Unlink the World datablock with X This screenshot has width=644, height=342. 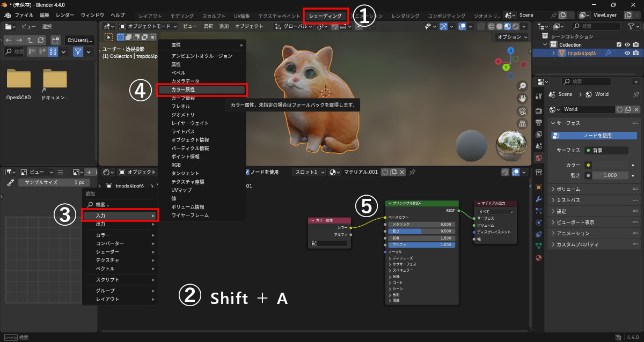636,109
